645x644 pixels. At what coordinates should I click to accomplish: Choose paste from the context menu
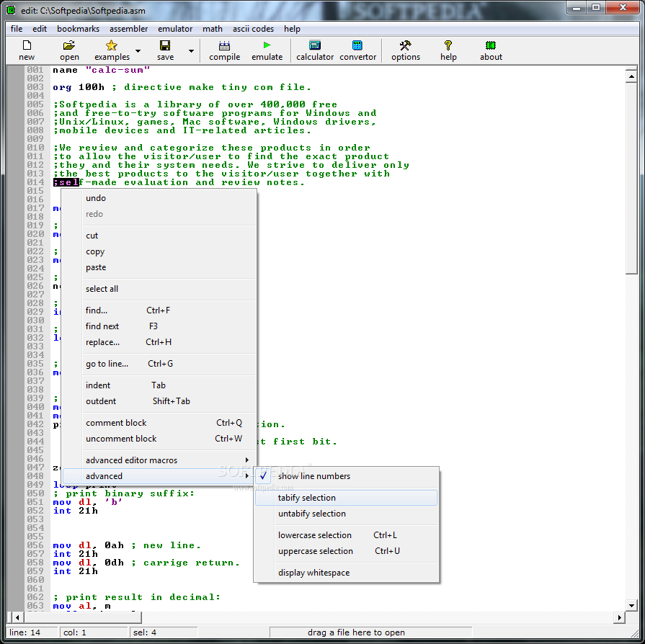pos(159,267)
